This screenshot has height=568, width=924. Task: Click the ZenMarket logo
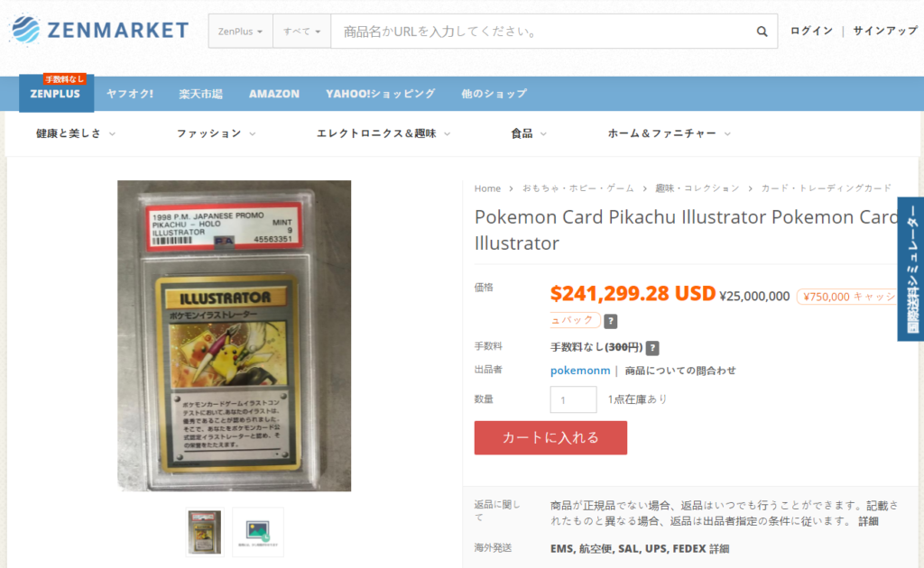(99, 30)
